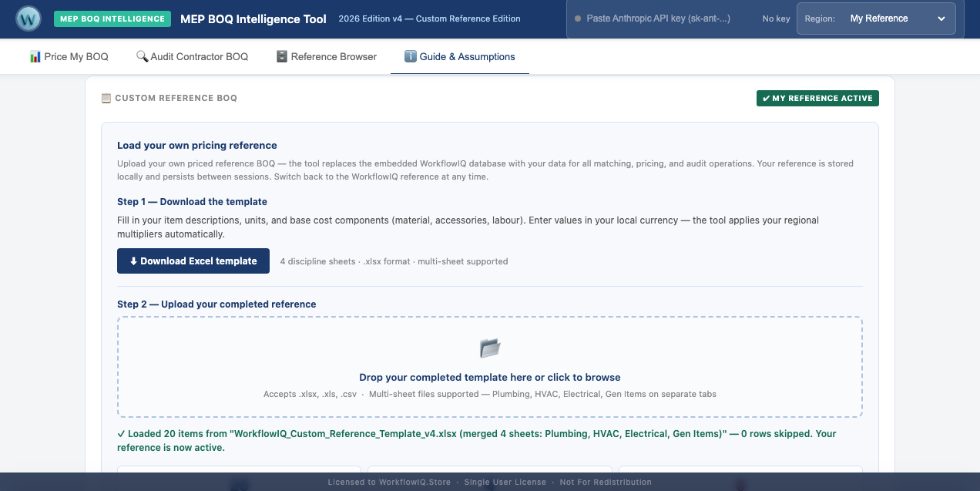Click the grey API key status dot
The width and height of the screenshot is (980, 491).
coord(578,18)
